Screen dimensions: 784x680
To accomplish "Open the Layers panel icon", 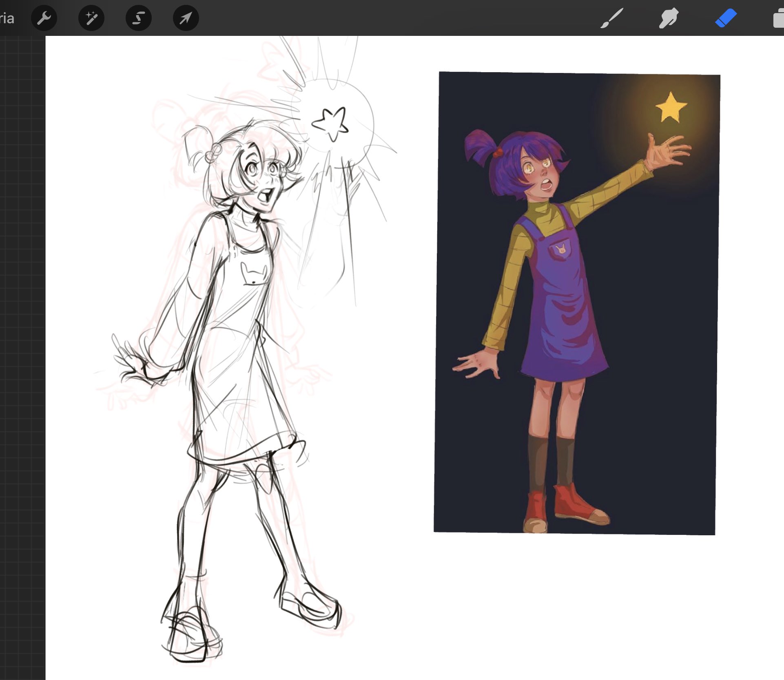I will (778, 19).
